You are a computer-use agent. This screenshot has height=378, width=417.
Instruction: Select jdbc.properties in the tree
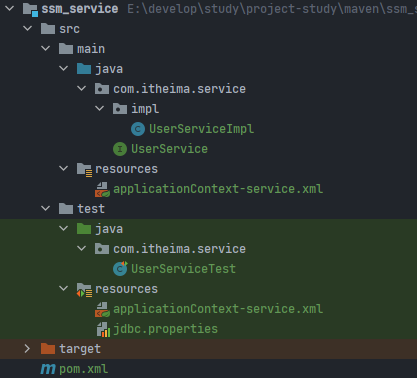tap(165, 329)
